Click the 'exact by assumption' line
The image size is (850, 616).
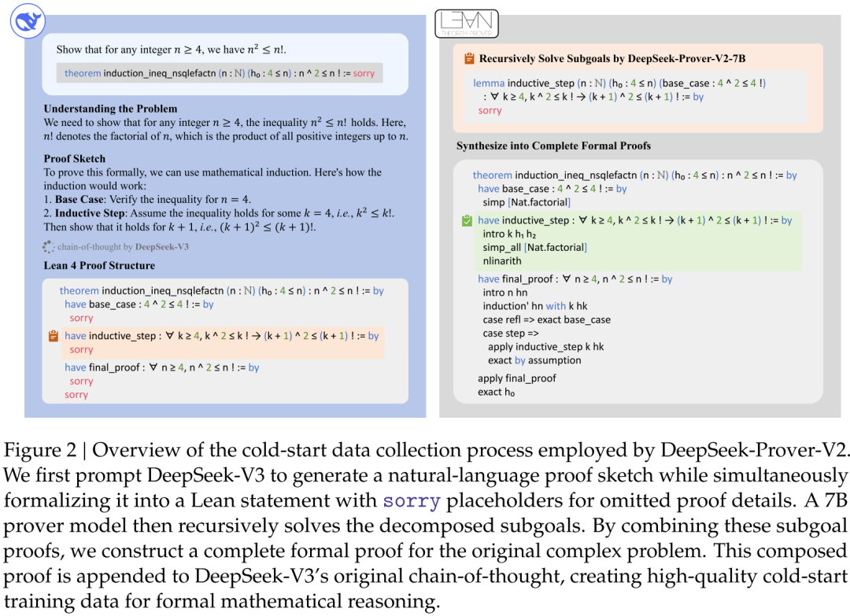click(x=534, y=360)
